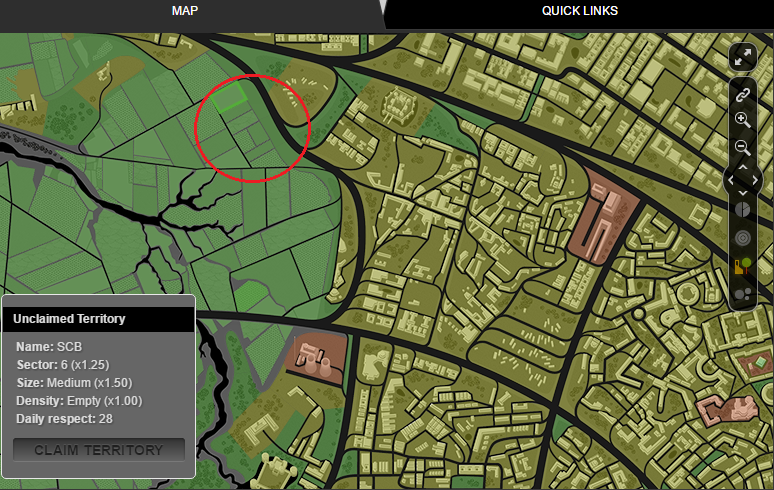Click the 'Size: Medium (x1.50)' line

click(x=74, y=383)
